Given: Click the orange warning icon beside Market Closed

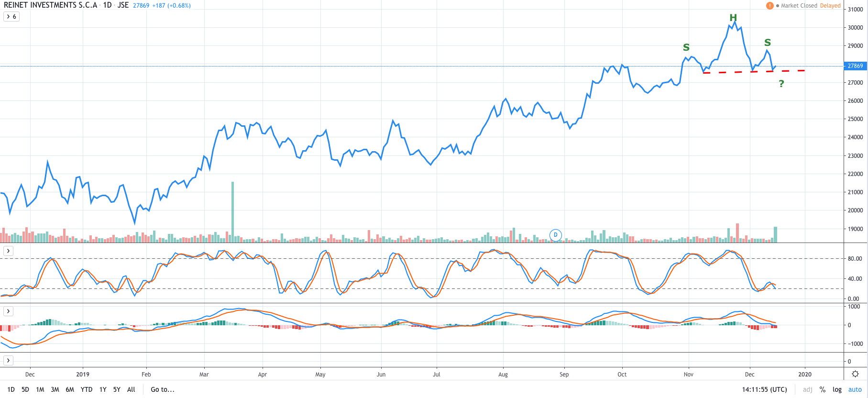Looking at the screenshot, I should pyautogui.click(x=769, y=6).
